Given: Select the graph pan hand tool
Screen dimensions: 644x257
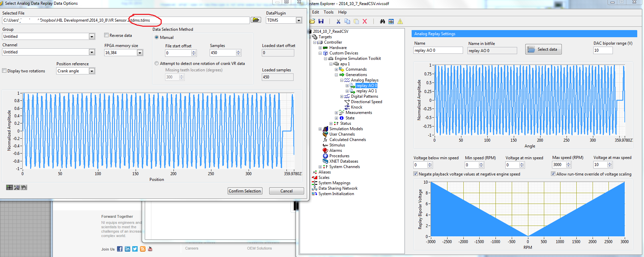Looking at the screenshot, I should pyautogui.click(x=24, y=187).
